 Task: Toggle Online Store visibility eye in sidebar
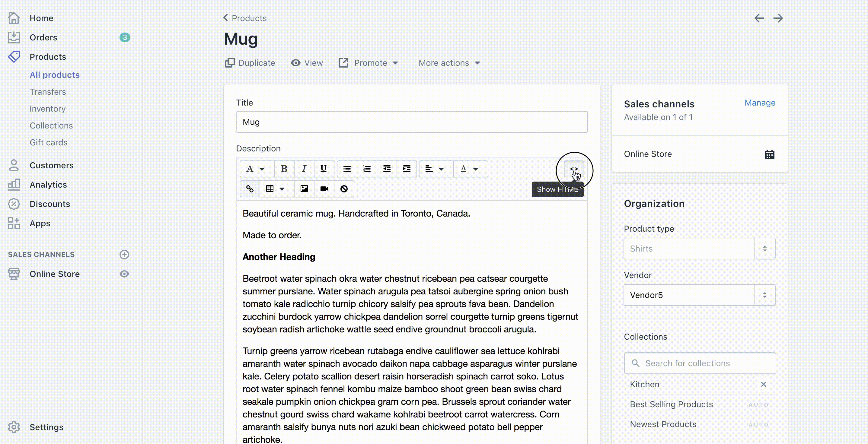coord(124,274)
